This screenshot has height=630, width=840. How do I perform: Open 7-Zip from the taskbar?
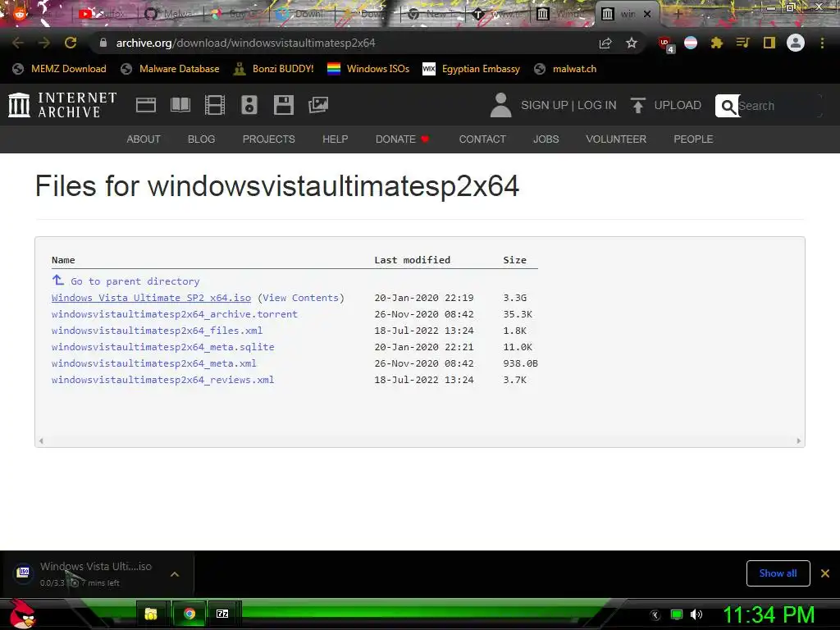pyautogui.click(x=222, y=614)
